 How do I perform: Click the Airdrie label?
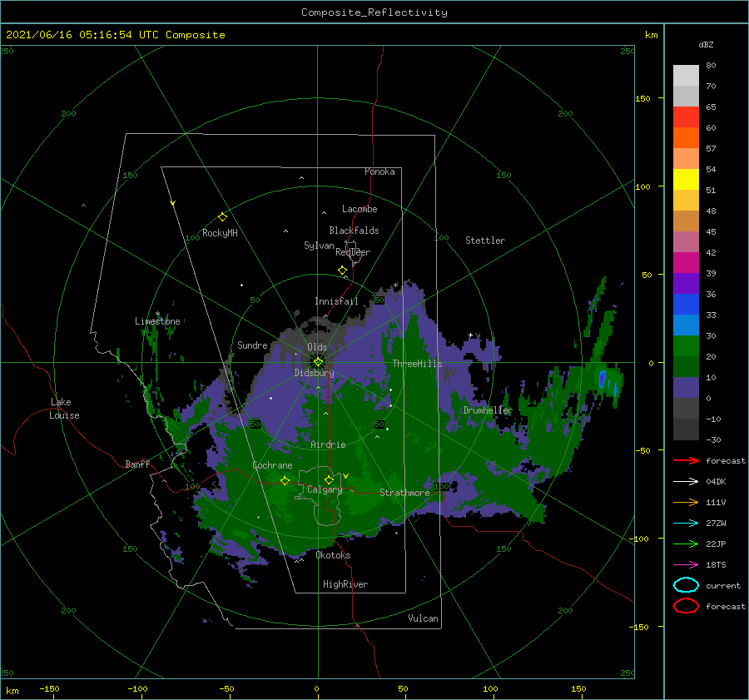pyautogui.click(x=328, y=444)
